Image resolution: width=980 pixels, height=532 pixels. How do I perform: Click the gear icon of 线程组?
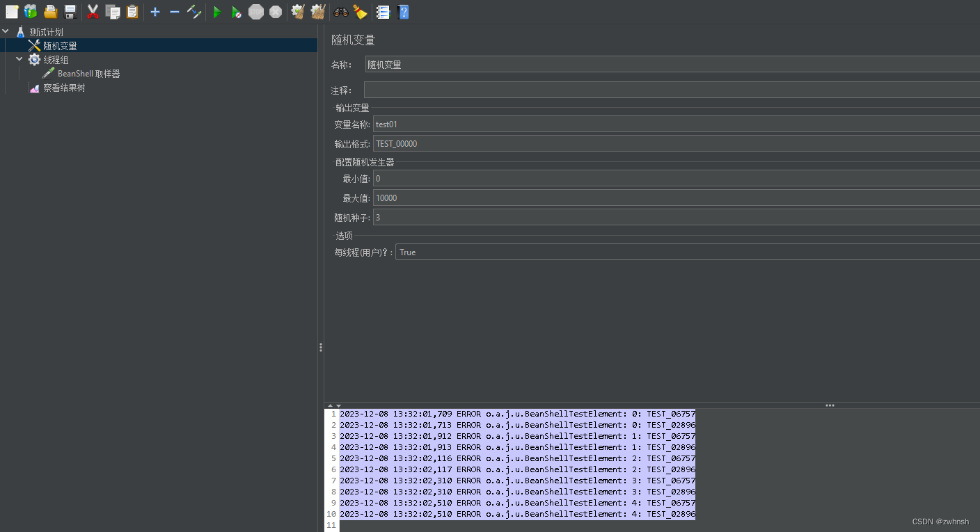pos(34,60)
